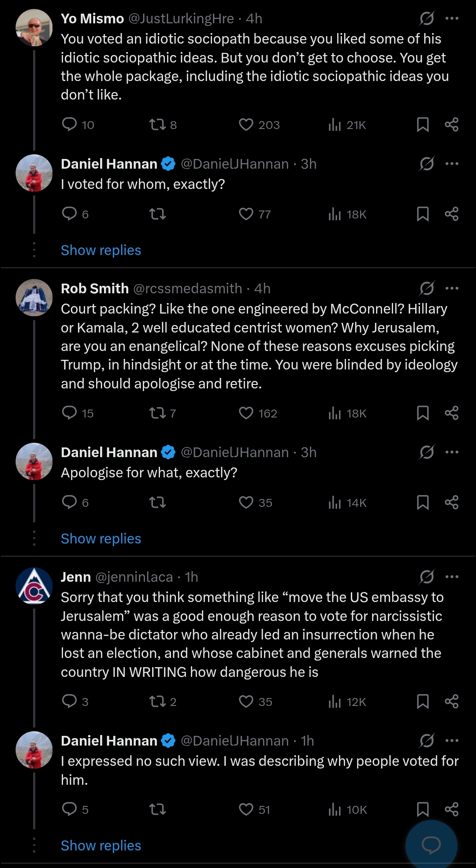Like Yo Mismo's tweet
The image size is (476, 868).
(x=246, y=125)
